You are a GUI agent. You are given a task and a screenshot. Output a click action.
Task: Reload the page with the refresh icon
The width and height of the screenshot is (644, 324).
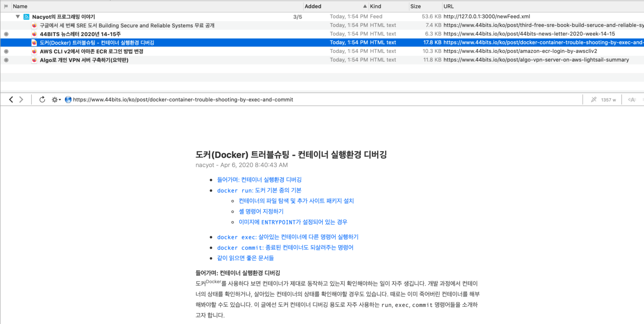pyautogui.click(x=42, y=100)
